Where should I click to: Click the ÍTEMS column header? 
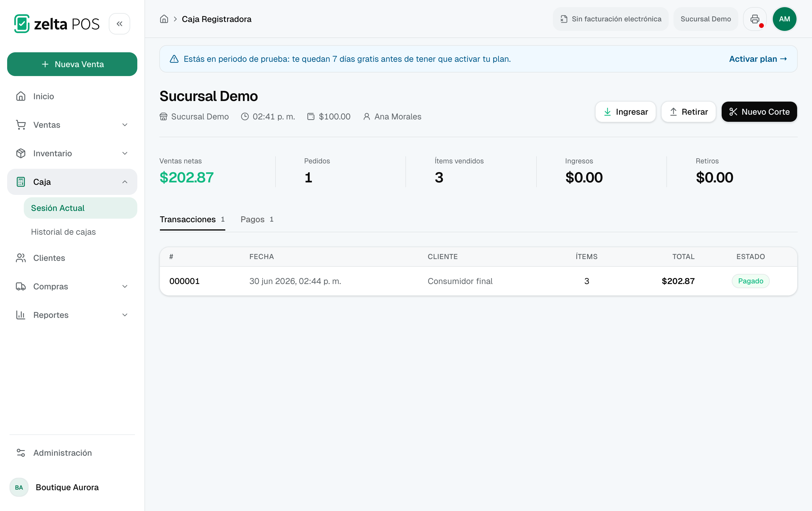(x=586, y=256)
